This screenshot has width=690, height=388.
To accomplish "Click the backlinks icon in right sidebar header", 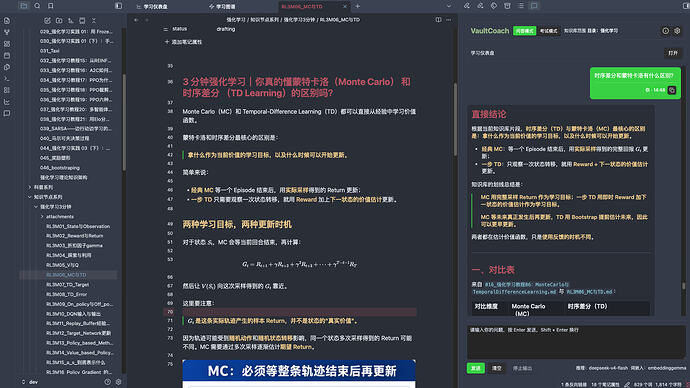I will (x=466, y=6).
